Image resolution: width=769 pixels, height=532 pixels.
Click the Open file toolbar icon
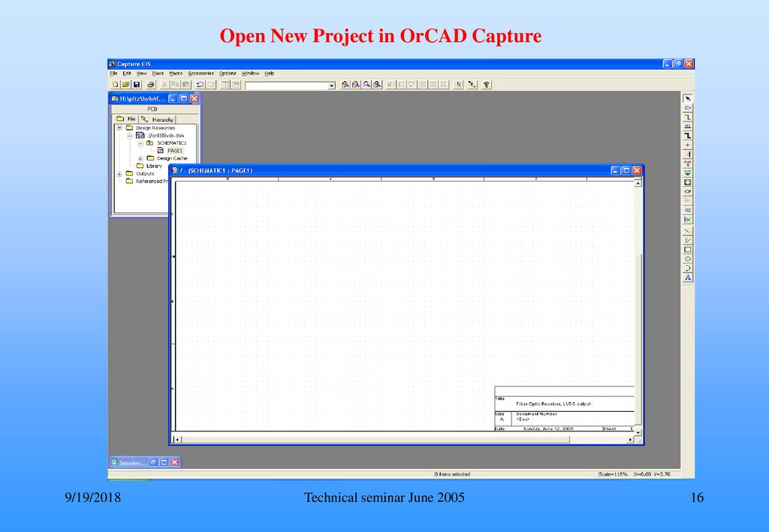point(125,85)
